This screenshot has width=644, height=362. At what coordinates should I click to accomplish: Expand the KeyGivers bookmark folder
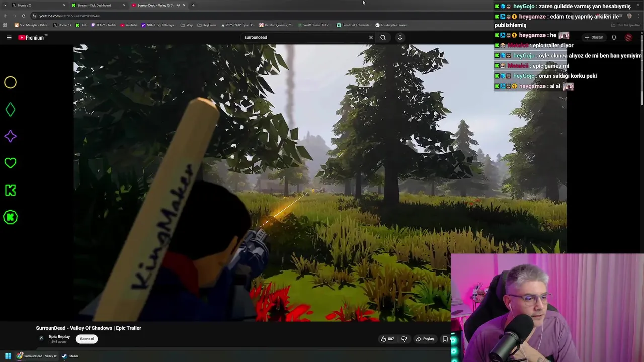click(207, 25)
